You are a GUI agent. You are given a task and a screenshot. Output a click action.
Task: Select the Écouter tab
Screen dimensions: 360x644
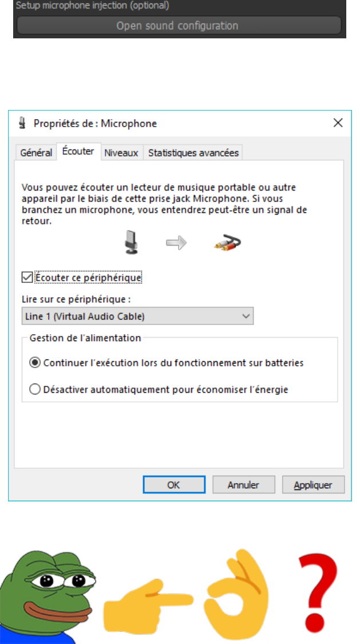78,152
